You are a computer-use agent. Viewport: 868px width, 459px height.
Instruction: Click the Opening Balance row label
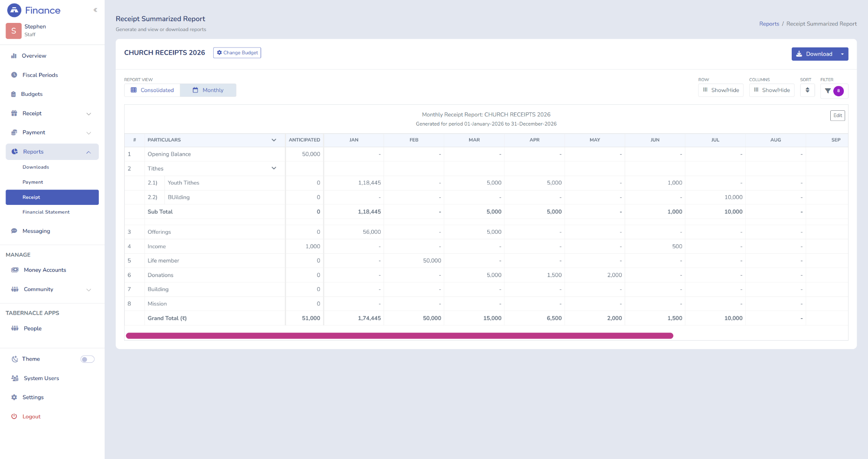169,154
